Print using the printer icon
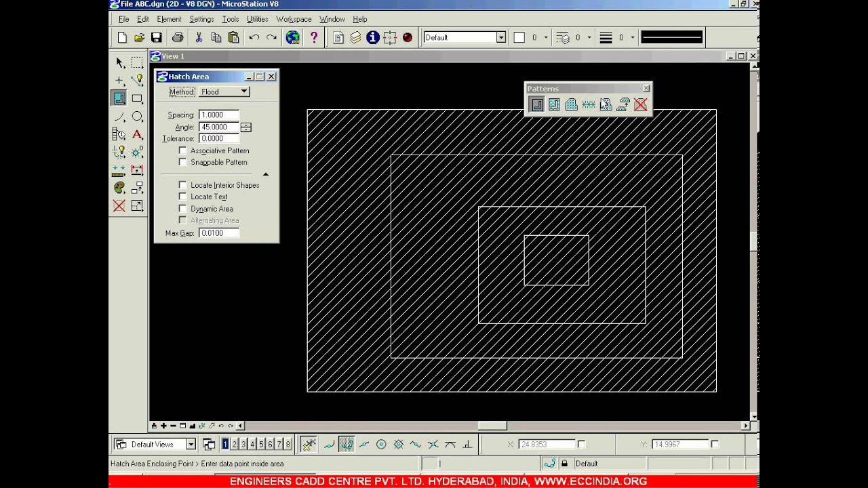Screen dimensions: 868x488 (x=178, y=38)
